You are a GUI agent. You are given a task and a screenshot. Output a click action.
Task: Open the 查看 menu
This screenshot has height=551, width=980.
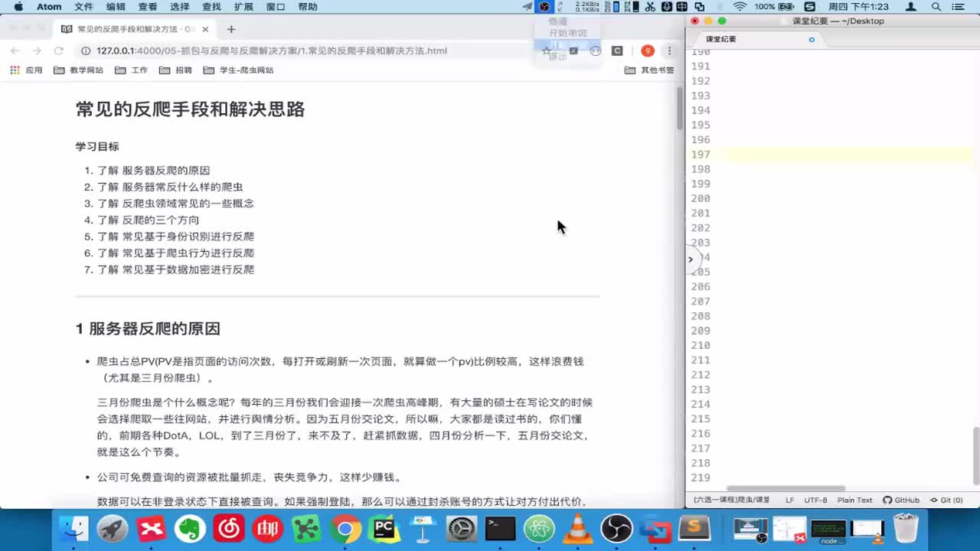(148, 7)
